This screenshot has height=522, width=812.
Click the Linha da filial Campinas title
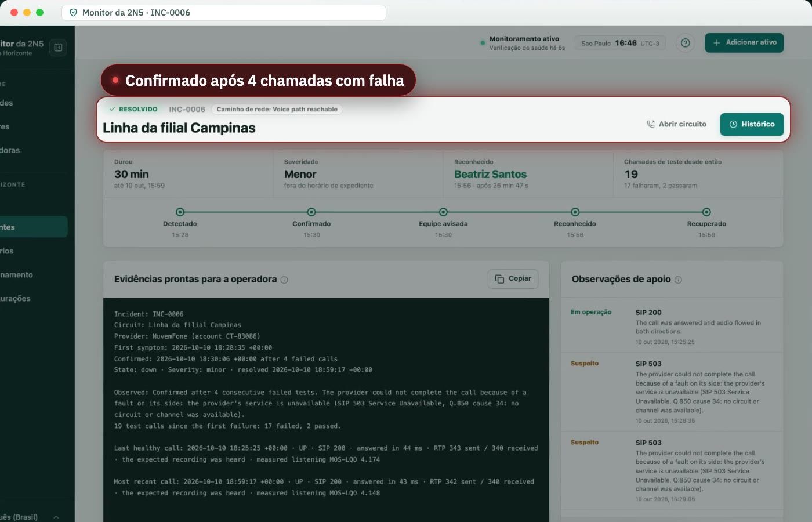pos(179,128)
